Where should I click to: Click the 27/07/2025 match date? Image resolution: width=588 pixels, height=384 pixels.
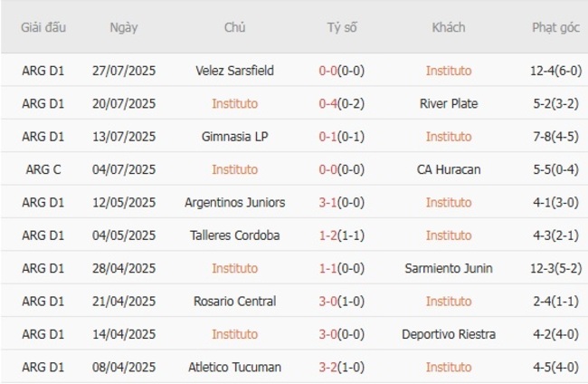[124, 71]
